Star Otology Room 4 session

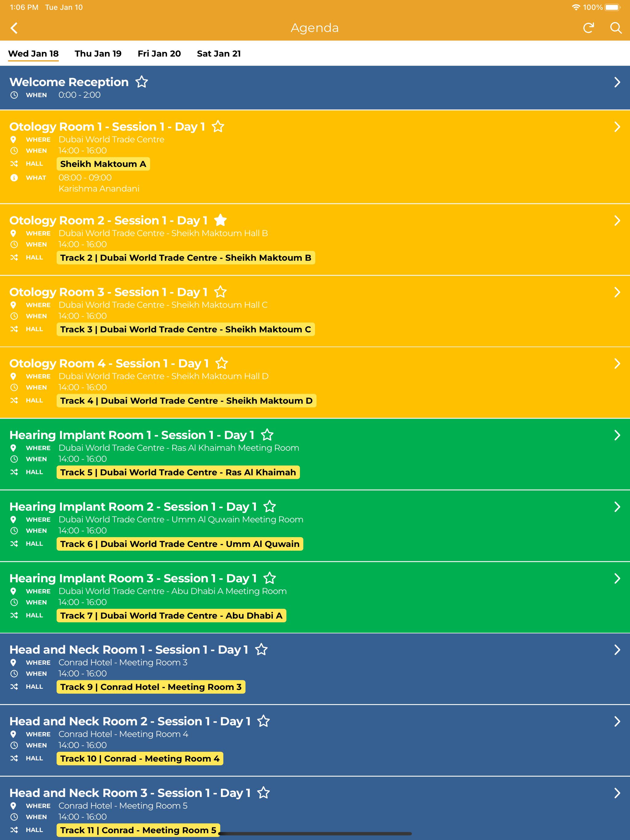(221, 363)
